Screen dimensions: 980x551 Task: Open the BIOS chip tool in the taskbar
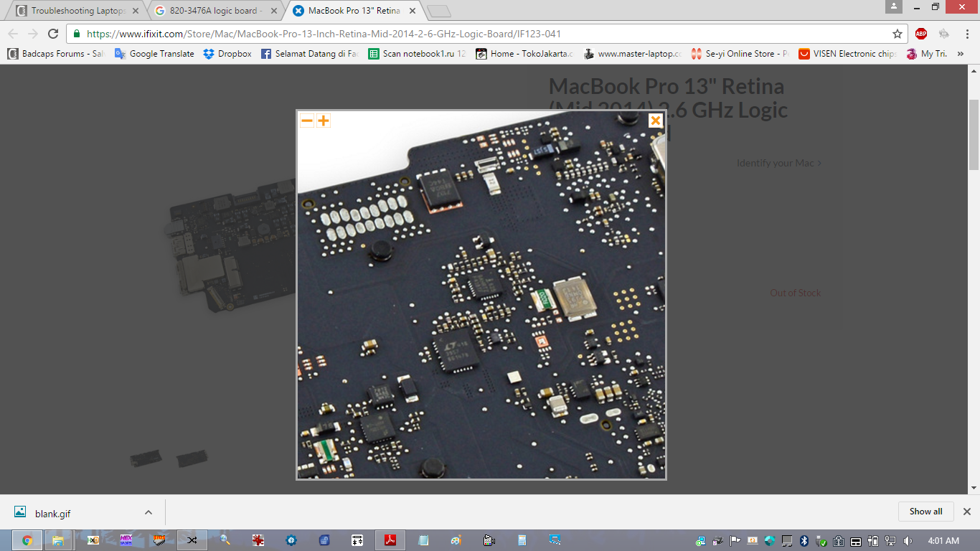(159, 540)
